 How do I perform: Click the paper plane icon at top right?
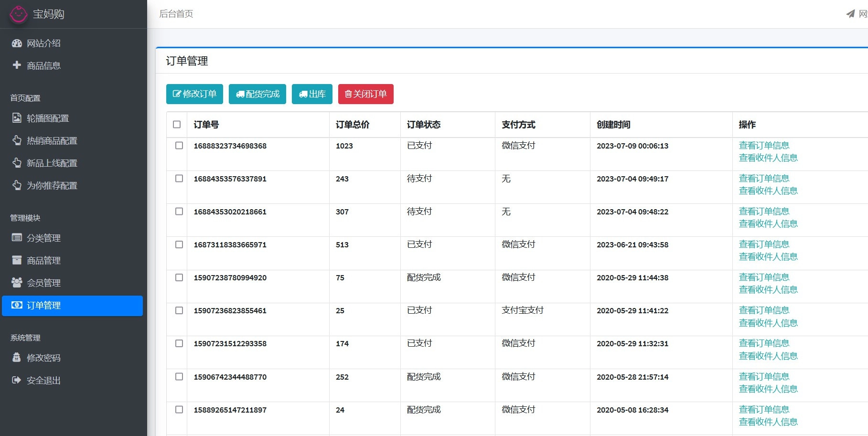tap(850, 14)
